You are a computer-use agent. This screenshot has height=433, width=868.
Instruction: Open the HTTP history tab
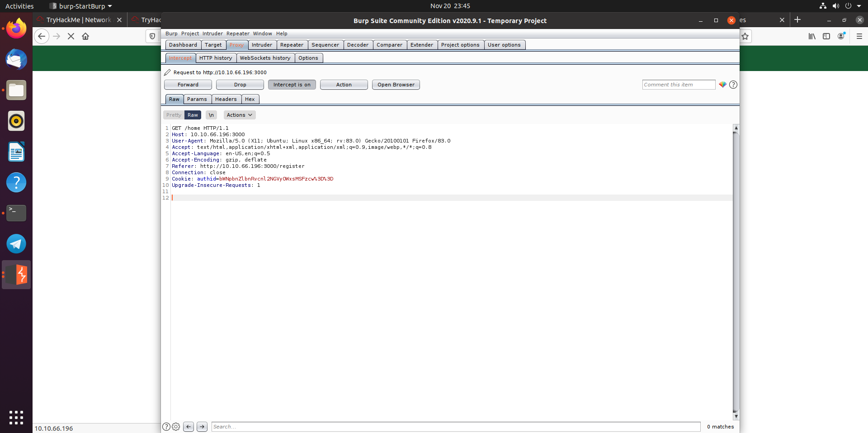click(216, 58)
